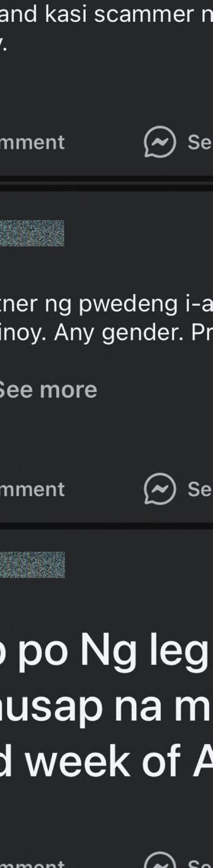Image resolution: width=213 pixels, height=868 pixels.
Task: Tap Messenger send icon under the scammer post
Action: pos(160,142)
